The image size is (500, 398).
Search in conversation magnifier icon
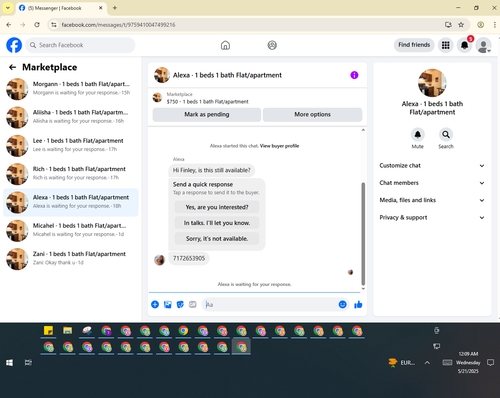446,135
